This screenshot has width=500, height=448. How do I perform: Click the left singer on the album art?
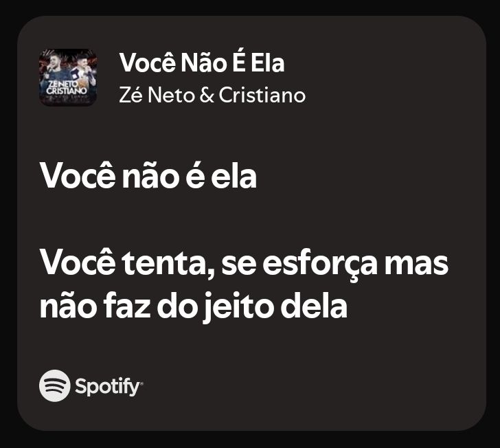pos(54,69)
